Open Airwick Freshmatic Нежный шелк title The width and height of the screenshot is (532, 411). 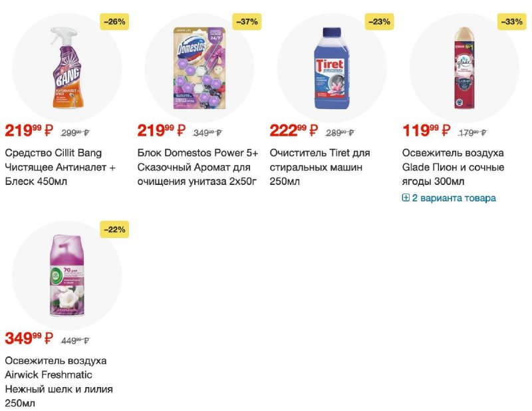point(59,382)
